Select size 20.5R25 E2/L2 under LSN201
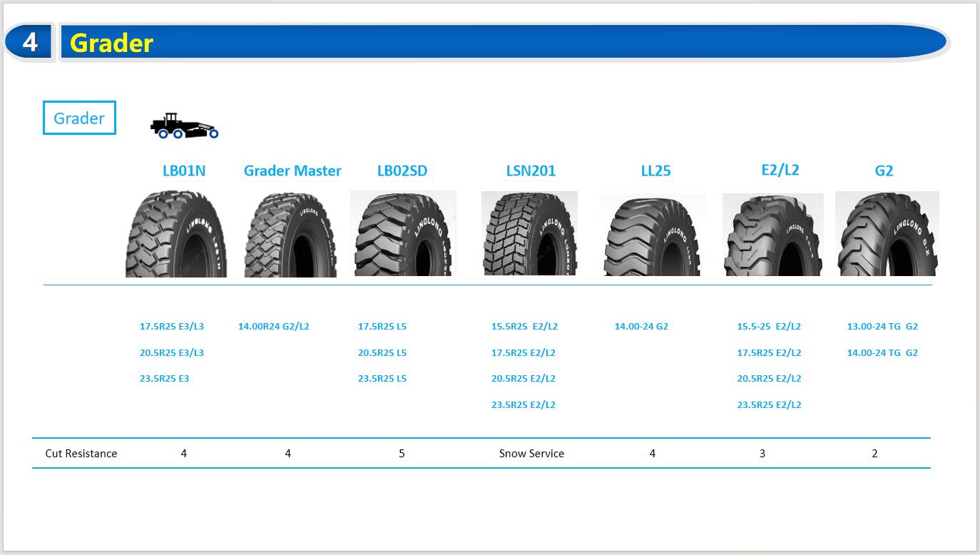 pos(524,378)
